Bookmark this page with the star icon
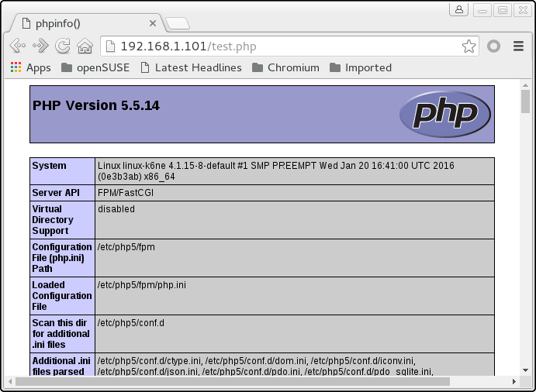Viewport: 536px width, 392px height. (x=469, y=46)
